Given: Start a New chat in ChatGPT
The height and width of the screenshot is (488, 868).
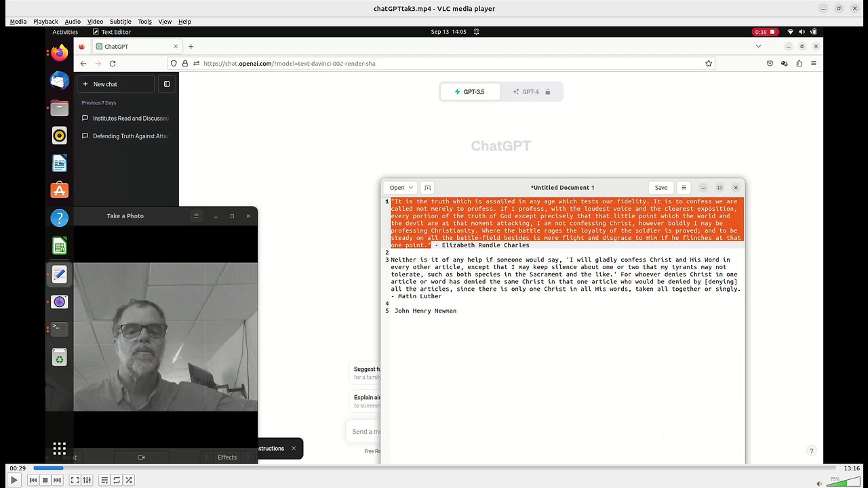Looking at the screenshot, I should (115, 84).
